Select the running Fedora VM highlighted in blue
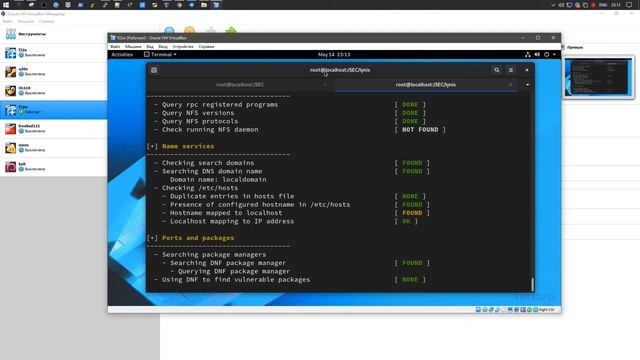This screenshot has height=360, width=640. coord(53,110)
